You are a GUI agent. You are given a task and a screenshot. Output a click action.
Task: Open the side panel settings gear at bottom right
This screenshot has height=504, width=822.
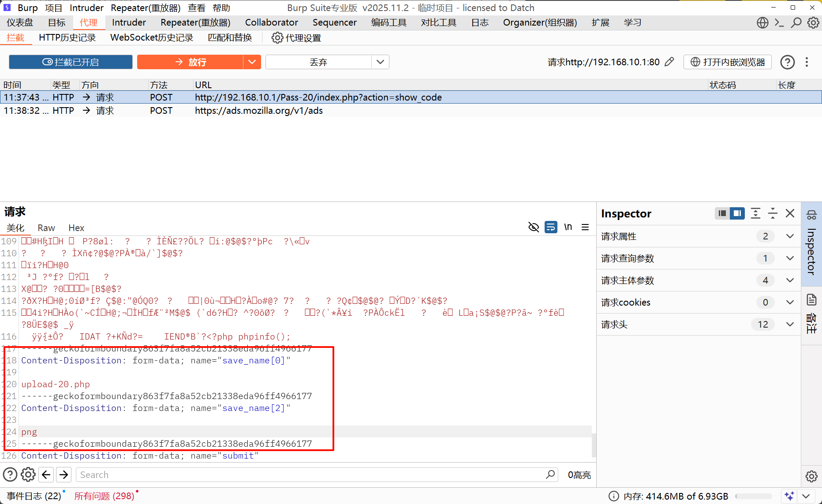point(811,476)
